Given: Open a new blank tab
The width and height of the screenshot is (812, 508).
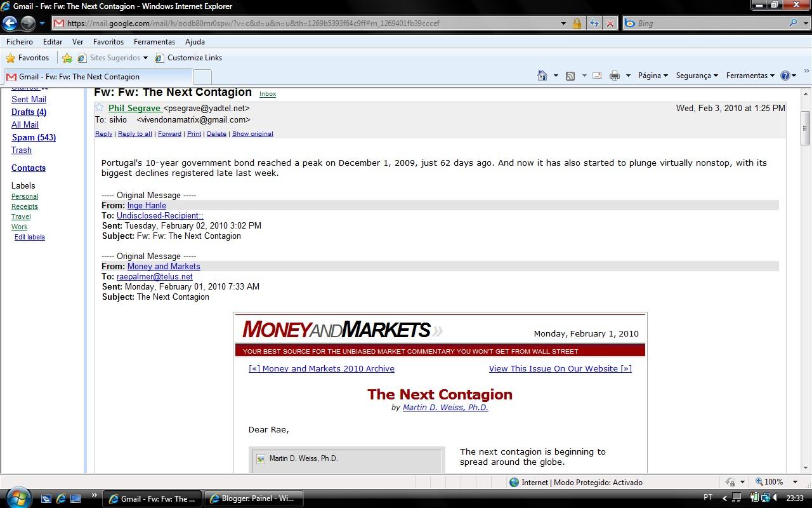Looking at the screenshot, I should (x=202, y=77).
